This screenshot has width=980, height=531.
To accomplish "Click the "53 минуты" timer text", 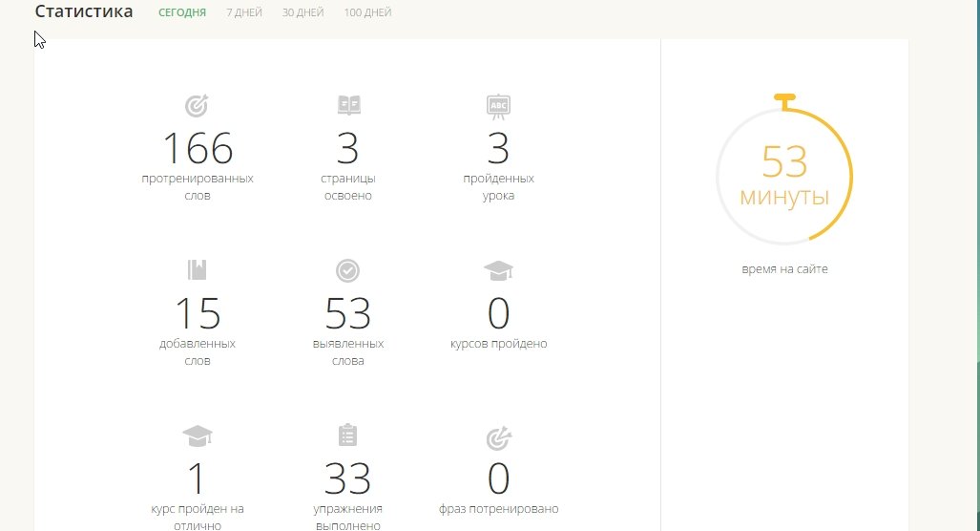I will click(784, 179).
